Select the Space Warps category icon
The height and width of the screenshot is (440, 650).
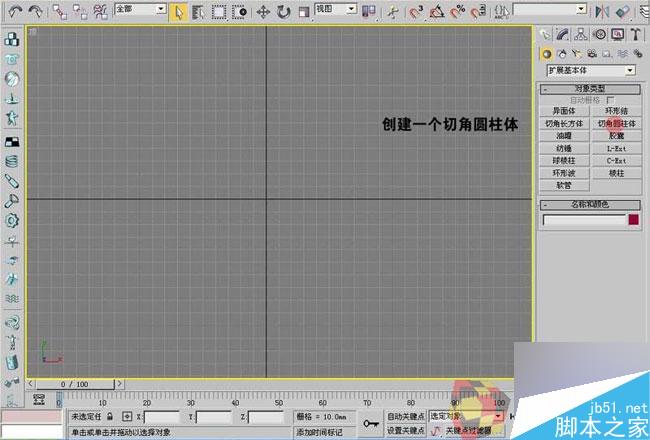tap(622, 54)
